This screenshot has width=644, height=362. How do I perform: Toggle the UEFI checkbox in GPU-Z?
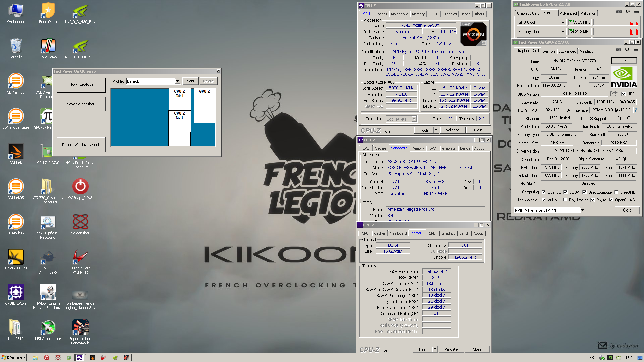623,94
